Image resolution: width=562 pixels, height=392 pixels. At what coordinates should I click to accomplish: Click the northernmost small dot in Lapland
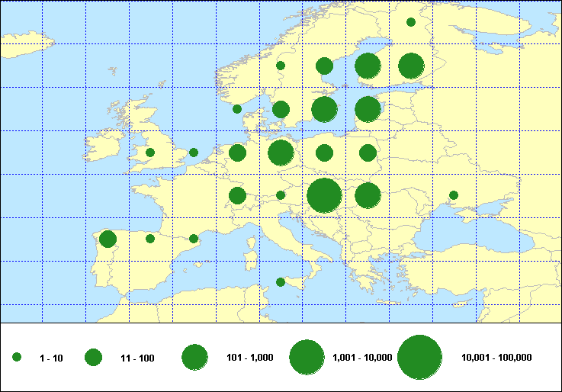click(411, 22)
